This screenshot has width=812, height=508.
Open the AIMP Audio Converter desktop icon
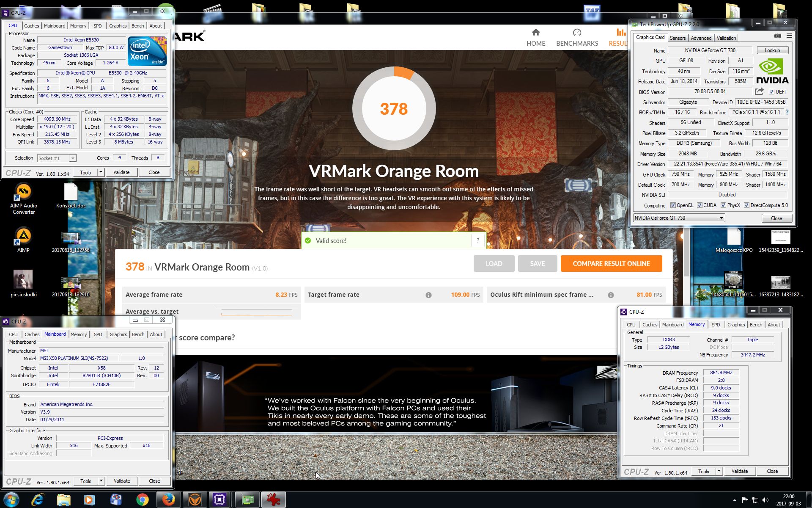[x=24, y=199]
